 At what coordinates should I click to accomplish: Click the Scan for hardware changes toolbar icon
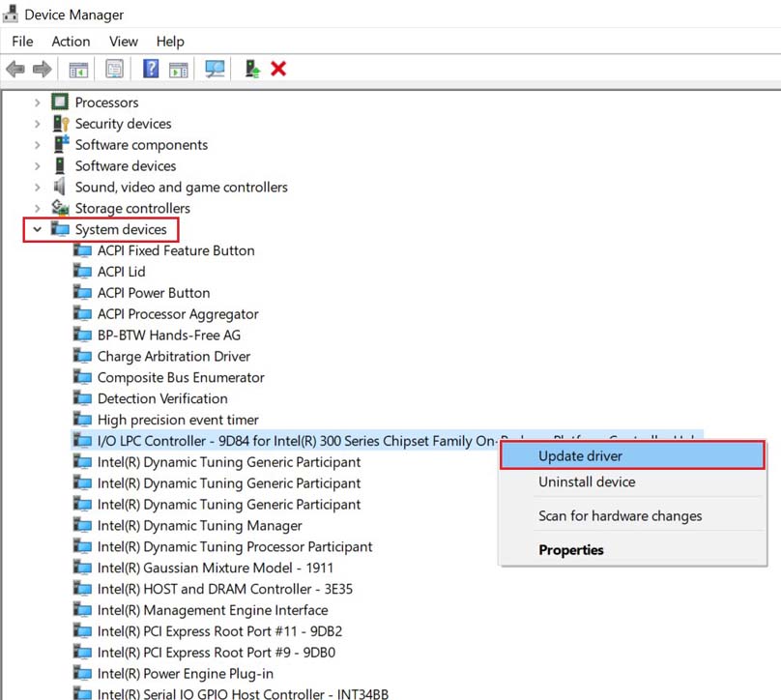click(215, 68)
